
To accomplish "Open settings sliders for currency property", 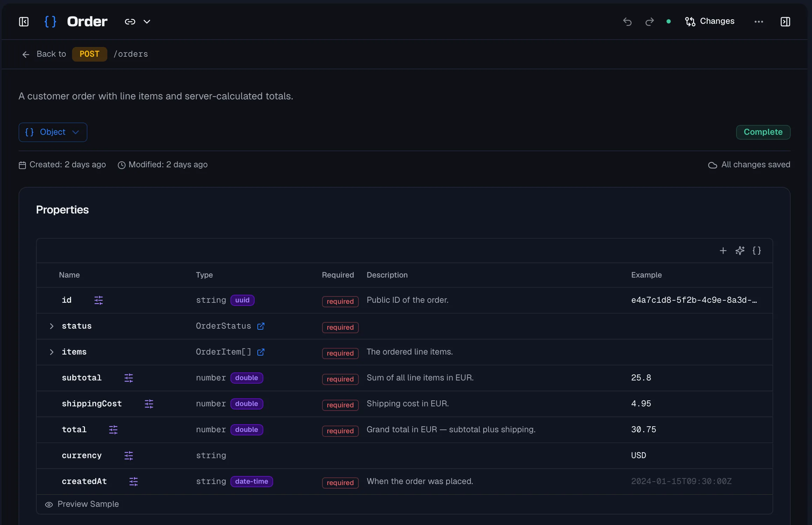I will coord(129,456).
